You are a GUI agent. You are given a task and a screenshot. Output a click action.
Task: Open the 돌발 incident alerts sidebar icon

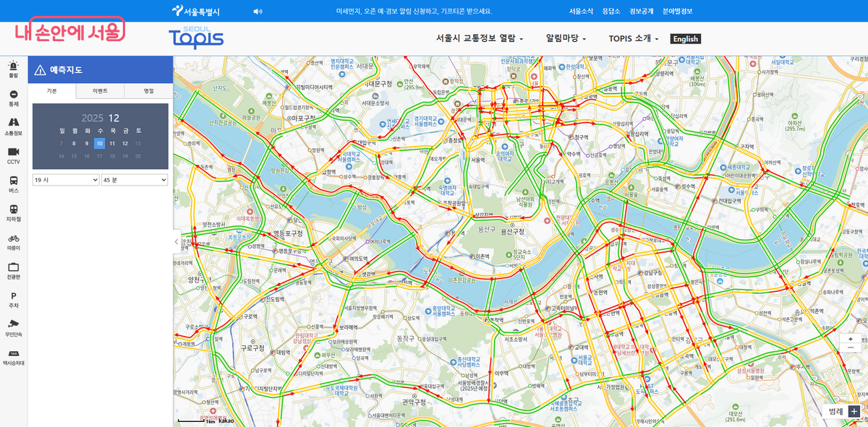(13, 69)
